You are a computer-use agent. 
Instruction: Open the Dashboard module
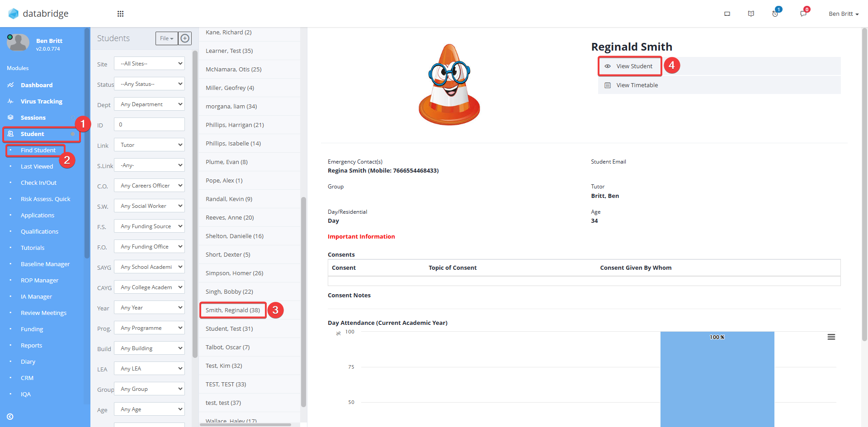pyautogui.click(x=37, y=85)
